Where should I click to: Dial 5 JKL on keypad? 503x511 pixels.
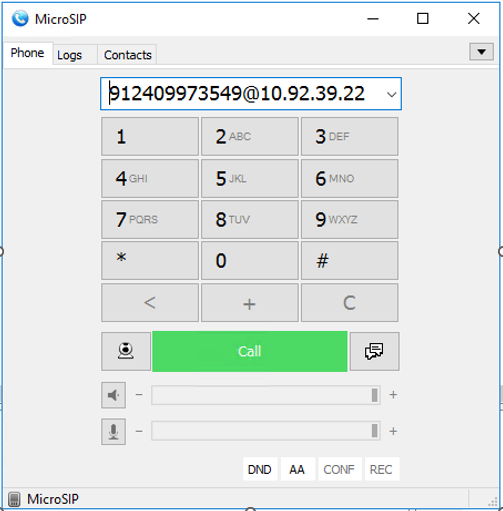[250, 178]
